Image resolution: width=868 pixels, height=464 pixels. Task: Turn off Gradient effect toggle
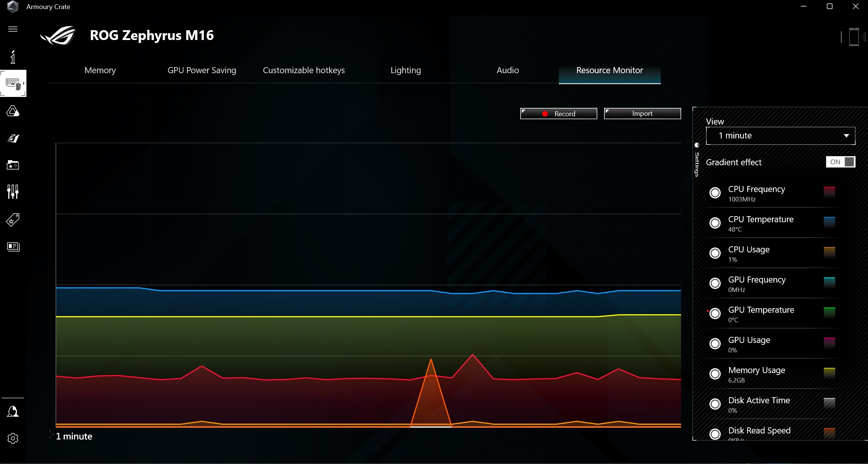[840, 162]
